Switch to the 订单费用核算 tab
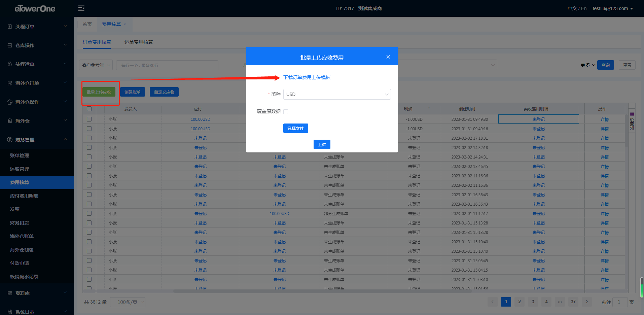Image resolution: width=644 pixels, height=315 pixels. [97, 42]
